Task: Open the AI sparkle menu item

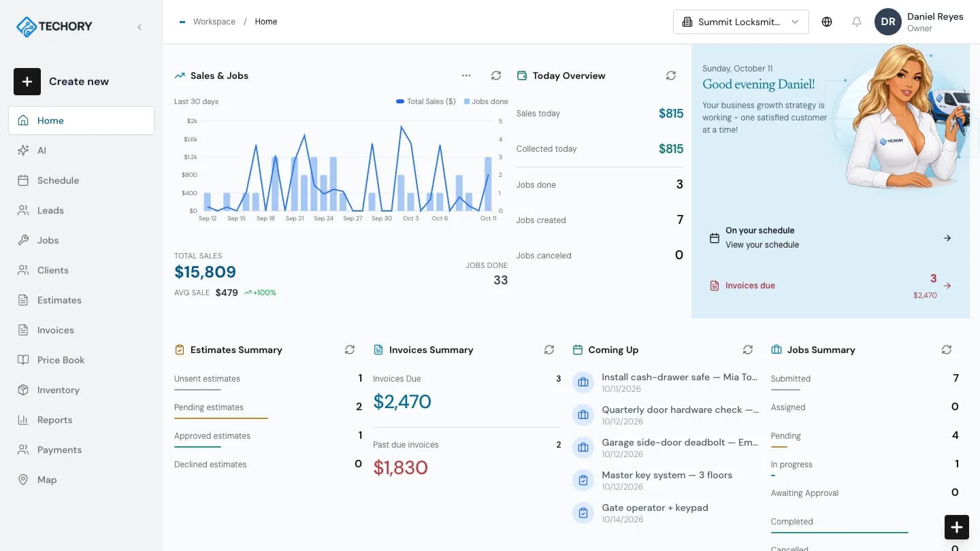Action: pos(82,150)
